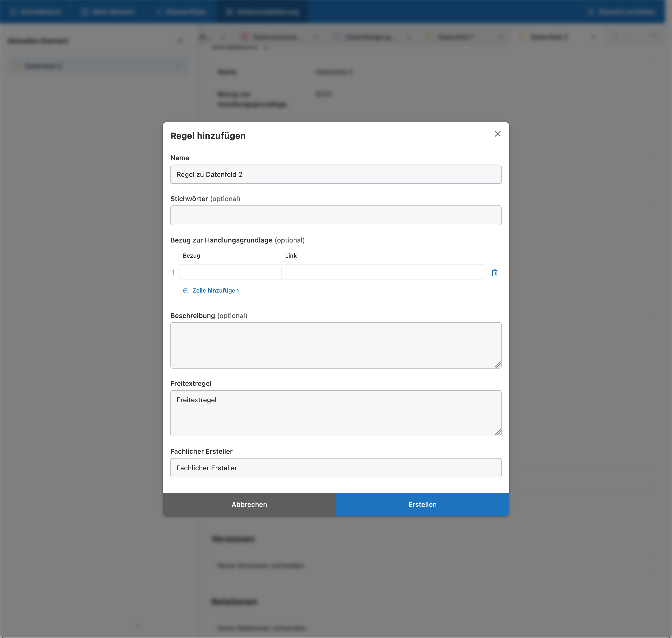Click into the Stichwörter field
This screenshot has width=672, height=638.
click(336, 215)
